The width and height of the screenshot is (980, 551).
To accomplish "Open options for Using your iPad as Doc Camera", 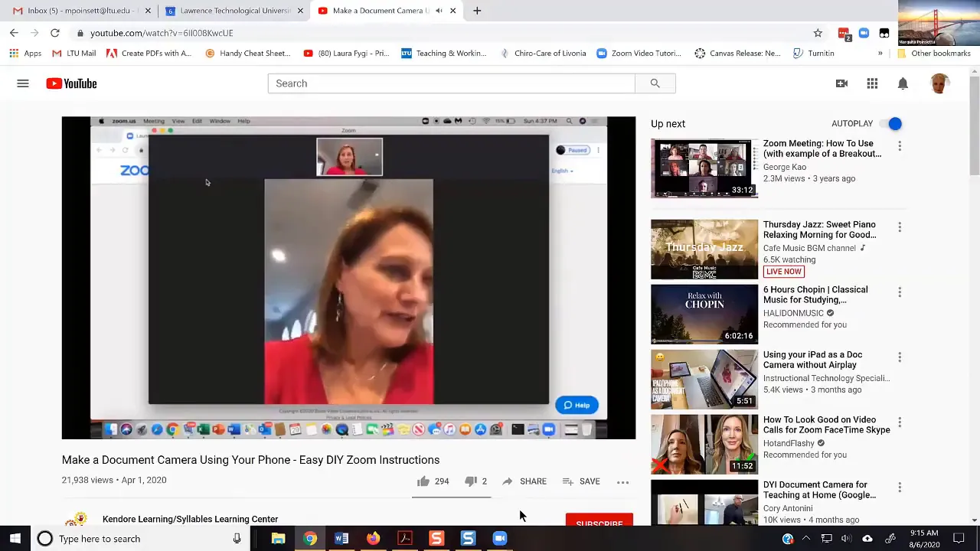I will [900, 357].
